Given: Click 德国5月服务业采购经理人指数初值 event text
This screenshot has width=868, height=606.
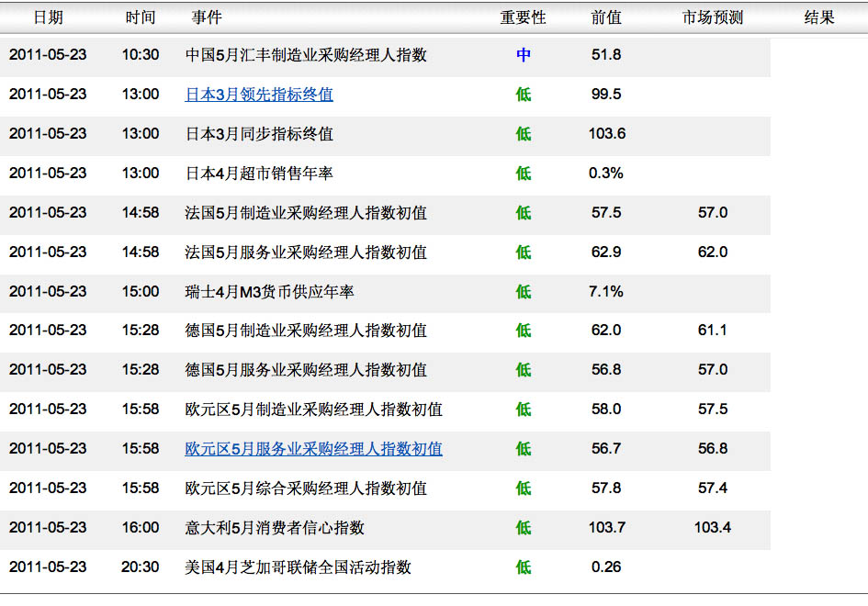Looking at the screenshot, I should 306,370.
